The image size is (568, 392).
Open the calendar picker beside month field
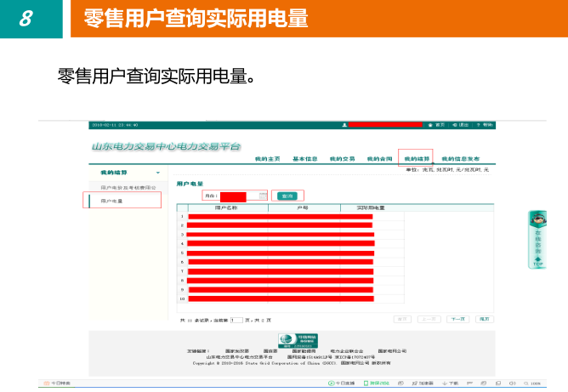(264, 196)
